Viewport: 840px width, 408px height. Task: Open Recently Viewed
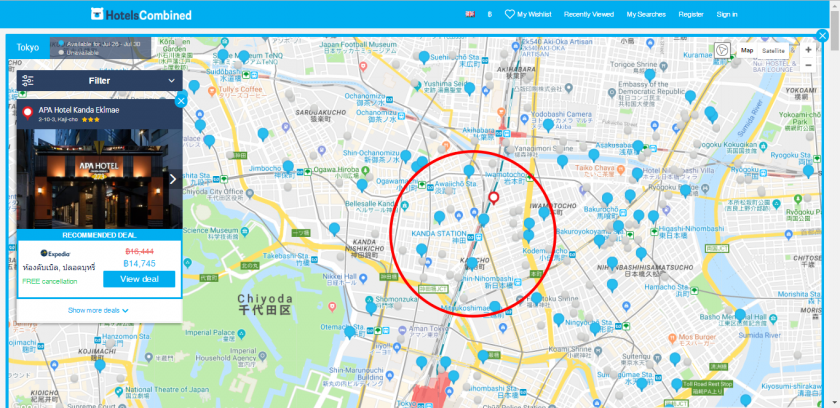[x=589, y=14]
